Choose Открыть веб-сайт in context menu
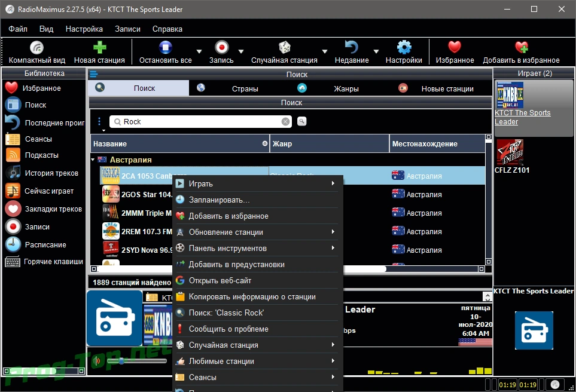Image resolution: width=576 pixels, height=392 pixels. pos(258,281)
